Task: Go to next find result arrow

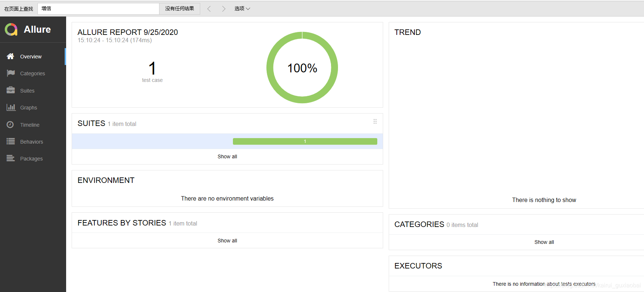Action: (x=223, y=8)
